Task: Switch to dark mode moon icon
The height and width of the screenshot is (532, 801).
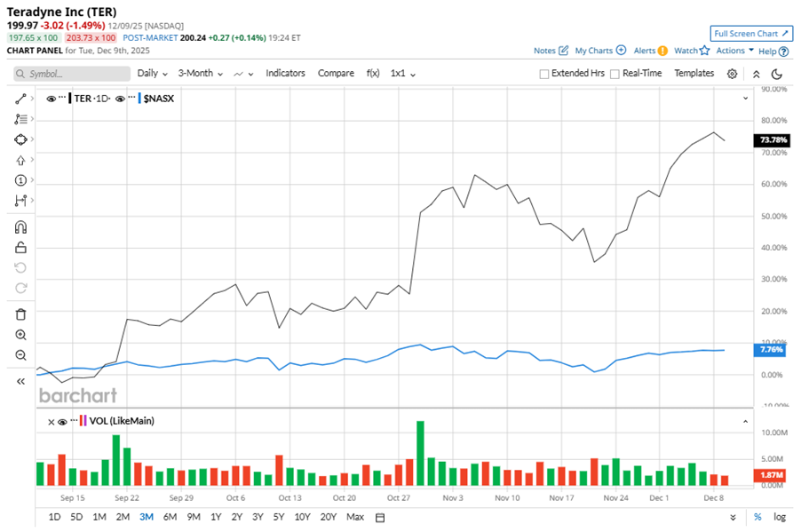Action: point(777,74)
